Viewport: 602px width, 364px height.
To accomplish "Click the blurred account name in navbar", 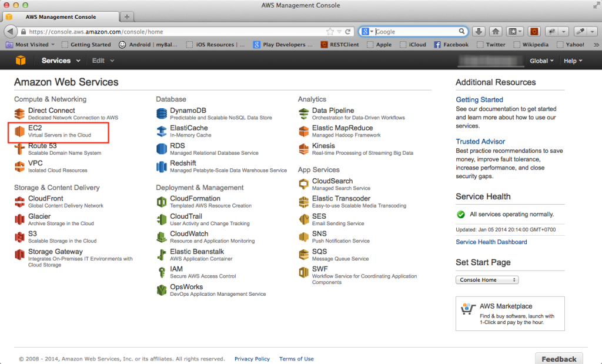I will coord(491,61).
